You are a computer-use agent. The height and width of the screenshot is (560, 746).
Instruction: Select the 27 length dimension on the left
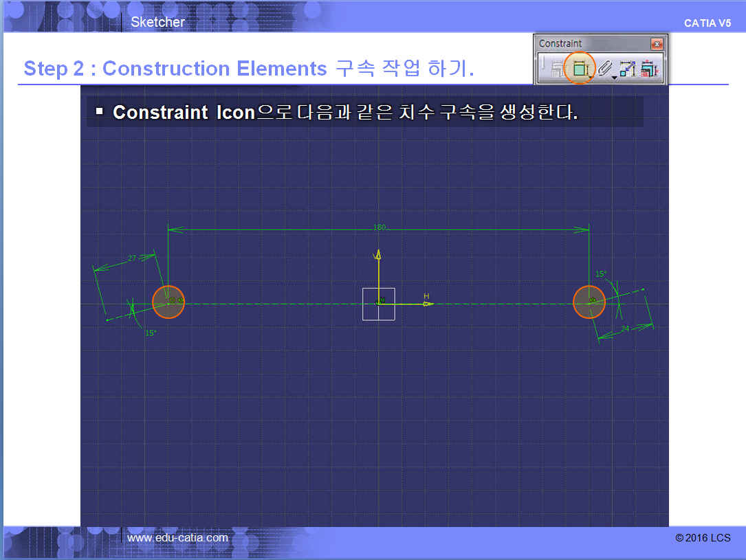click(132, 258)
